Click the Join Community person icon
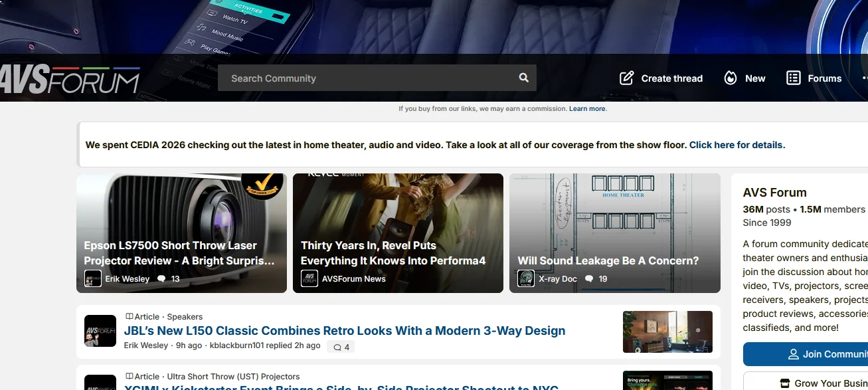Image resolution: width=868 pixels, height=390 pixels. [x=793, y=354]
